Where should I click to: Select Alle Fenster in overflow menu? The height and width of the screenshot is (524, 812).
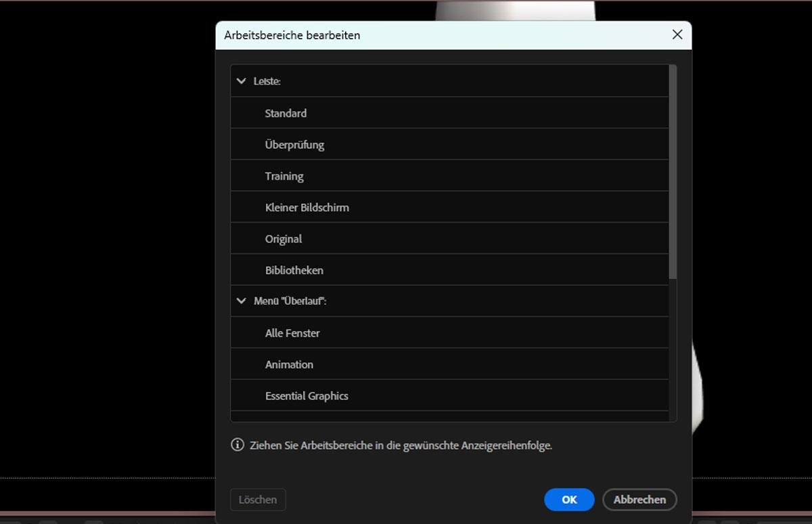click(292, 333)
